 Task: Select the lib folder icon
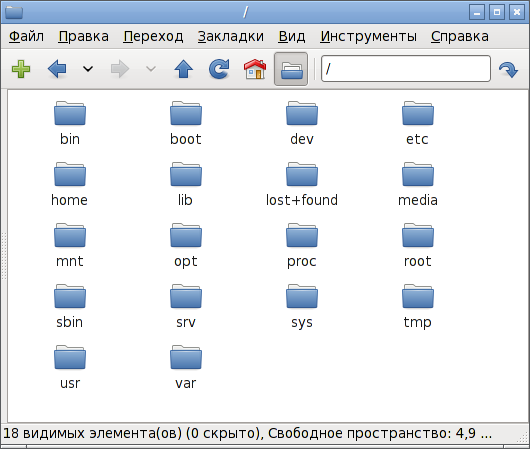[186, 174]
